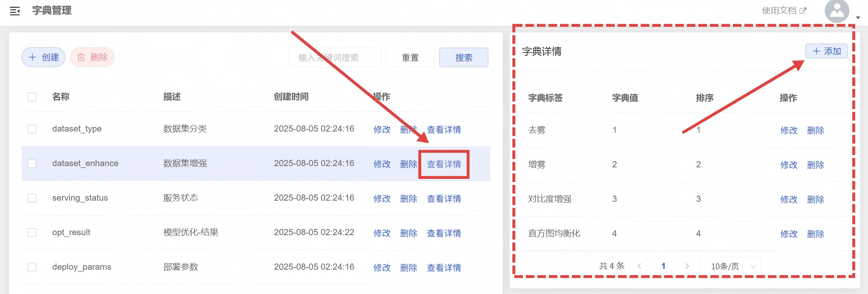Click the red 删除 trash button

coord(92,57)
